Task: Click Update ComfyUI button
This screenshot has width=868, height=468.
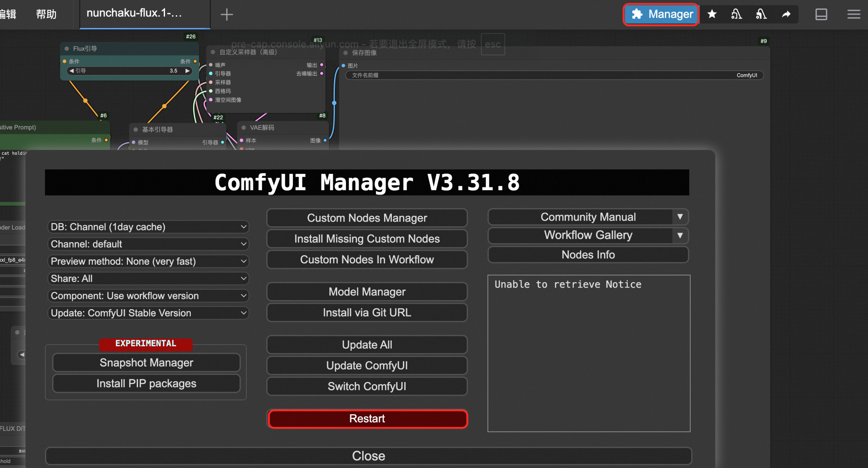Action: [367, 365]
